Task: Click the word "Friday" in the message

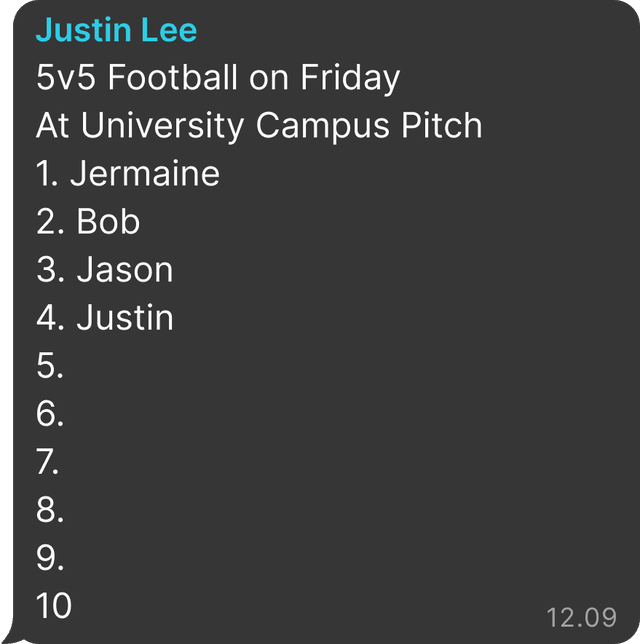Action: [350, 78]
